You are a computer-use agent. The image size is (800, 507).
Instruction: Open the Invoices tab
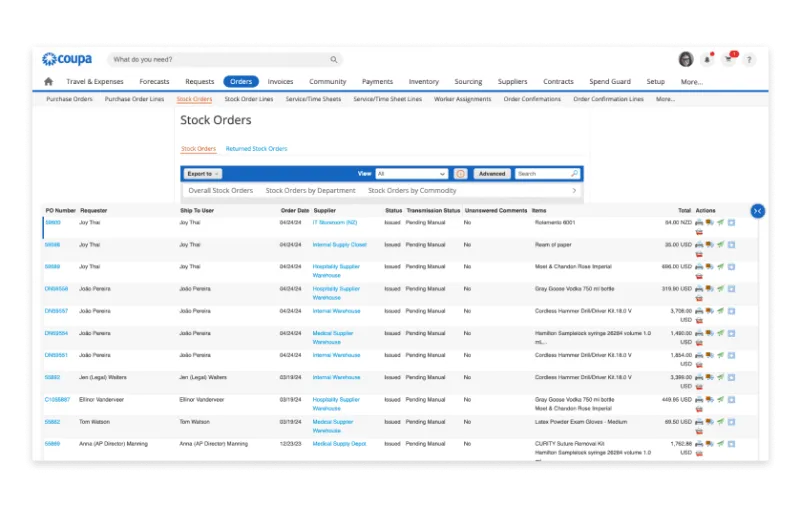tap(280, 82)
